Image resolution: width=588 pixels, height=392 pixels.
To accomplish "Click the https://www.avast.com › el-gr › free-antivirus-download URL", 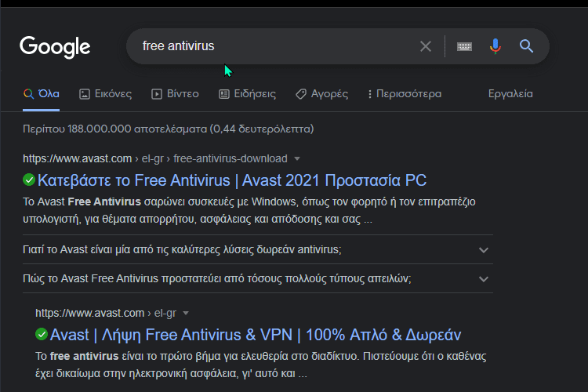I will (x=155, y=158).
